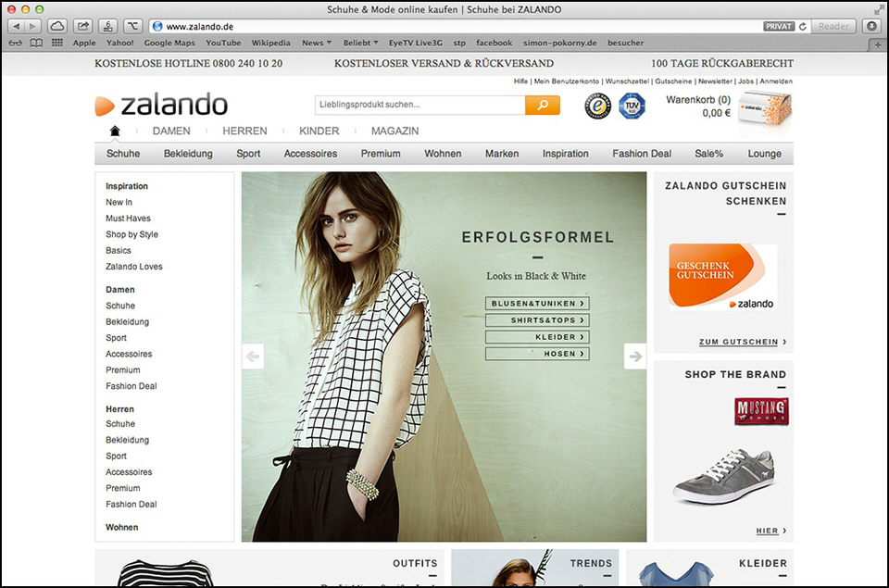Open the shopping cart box image
Viewport: 889px width, 588px height.
[766, 109]
